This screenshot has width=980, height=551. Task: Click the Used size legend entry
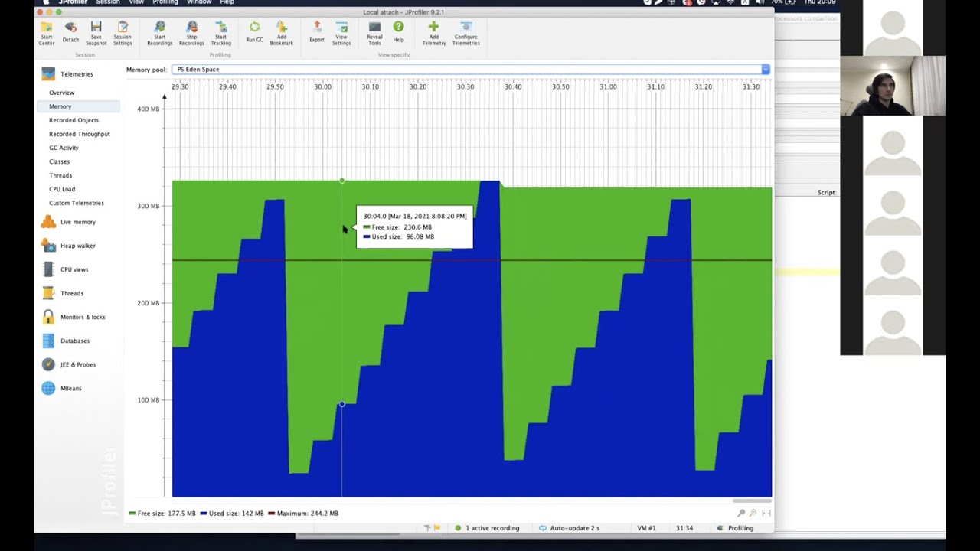[232, 514]
